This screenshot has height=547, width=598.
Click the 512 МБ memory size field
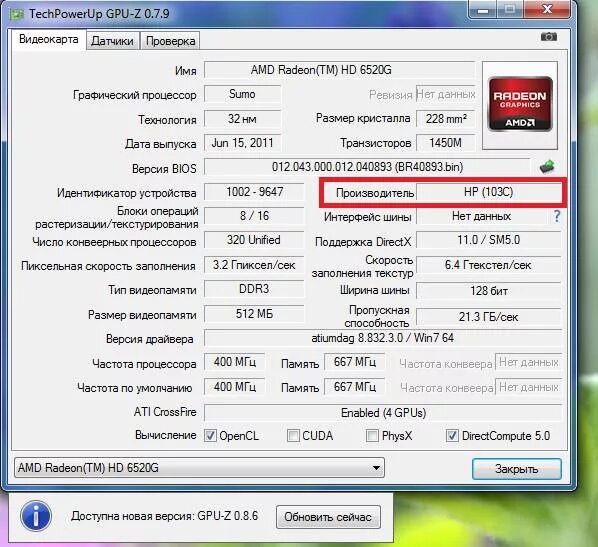[254, 314]
